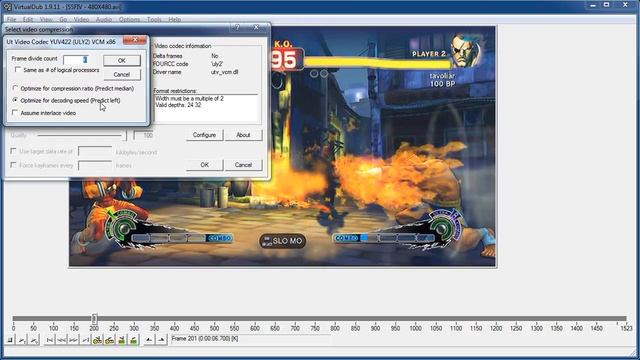Open the Video menu

81,19
